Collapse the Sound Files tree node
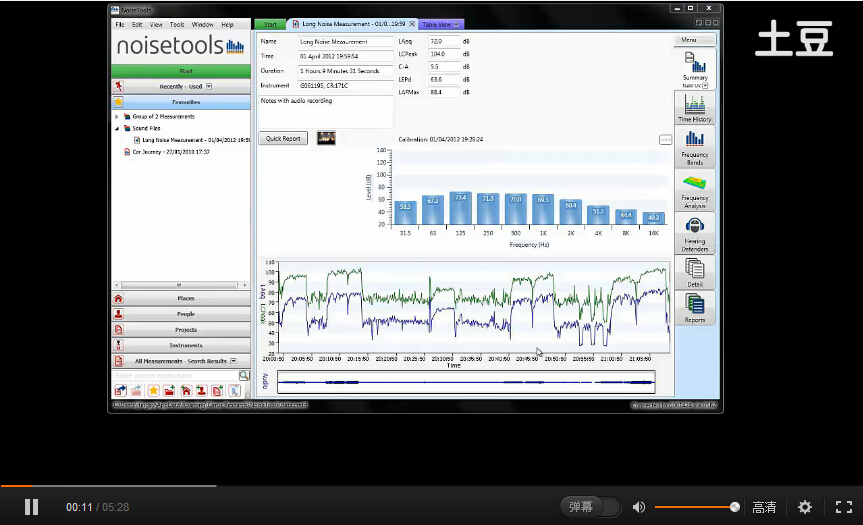863x525 pixels. click(x=117, y=128)
